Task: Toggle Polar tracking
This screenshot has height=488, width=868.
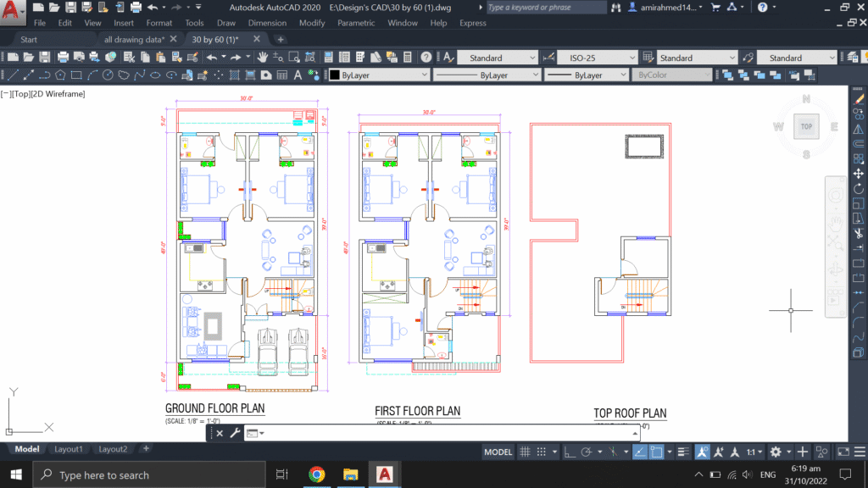Action: click(x=587, y=452)
